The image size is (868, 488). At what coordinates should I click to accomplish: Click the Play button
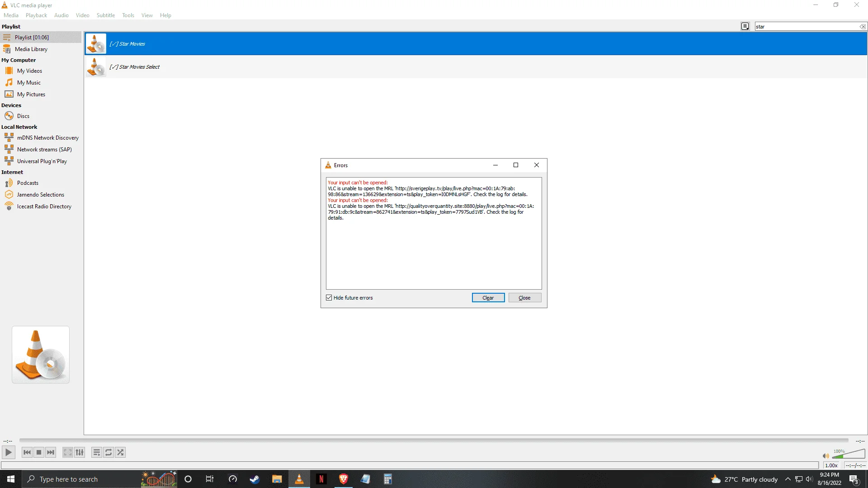tap(9, 452)
